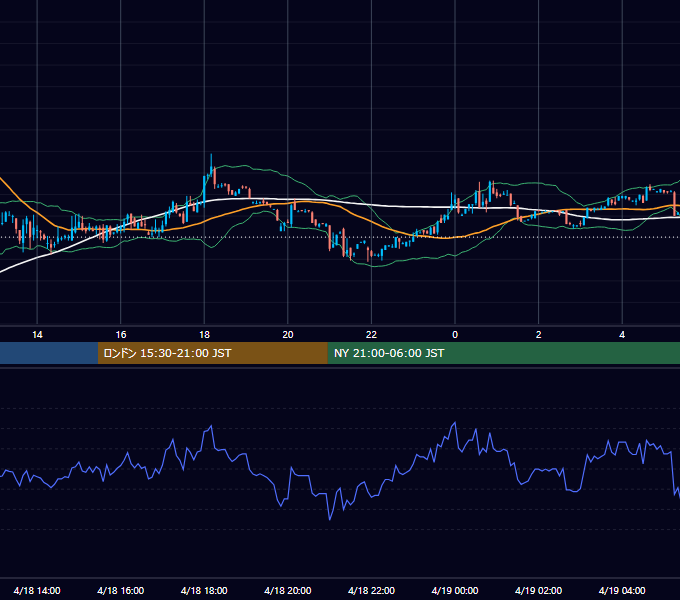Click the 20 hour axis label
The width and height of the screenshot is (680, 600).
288,335
